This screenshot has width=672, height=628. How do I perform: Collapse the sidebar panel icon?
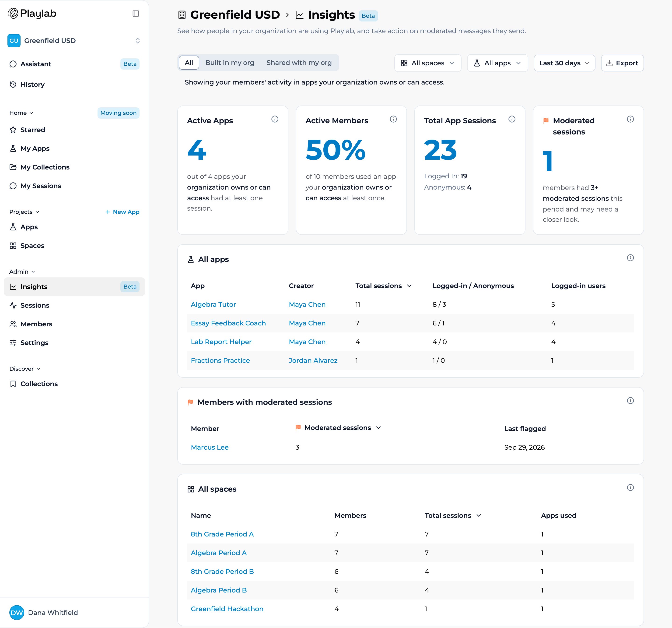[x=136, y=14]
